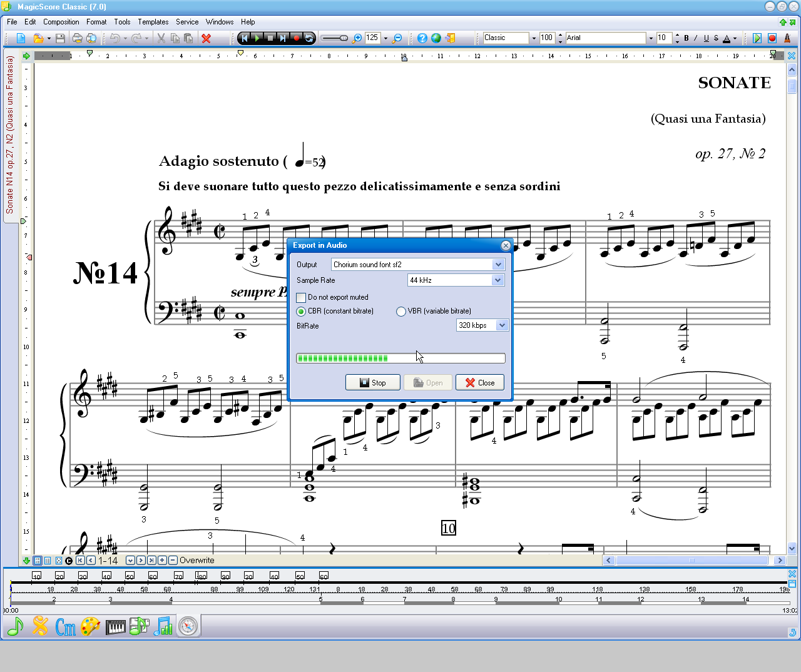Open the paint palette icon

90,626
